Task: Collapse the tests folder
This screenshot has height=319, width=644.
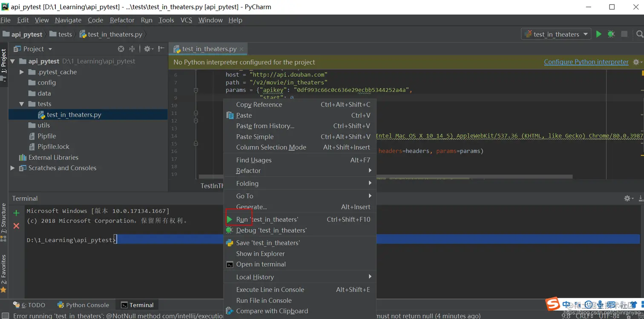Action: tap(22, 104)
